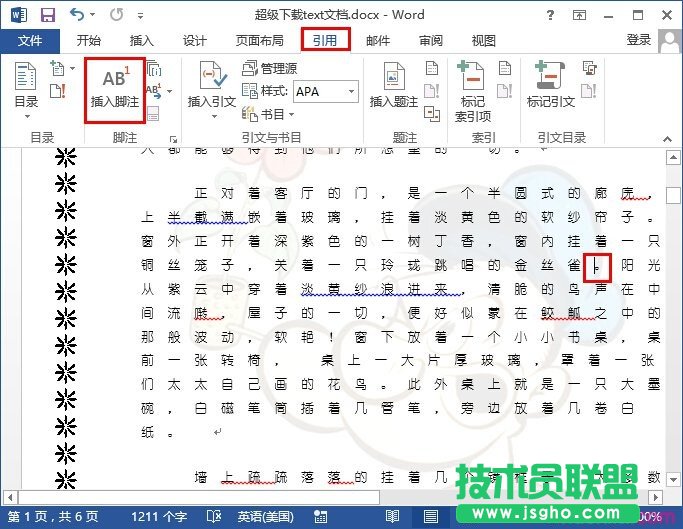683x529 pixels.
Task: Switch to the 视图 (View) tab
Action: click(x=484, y=41)
